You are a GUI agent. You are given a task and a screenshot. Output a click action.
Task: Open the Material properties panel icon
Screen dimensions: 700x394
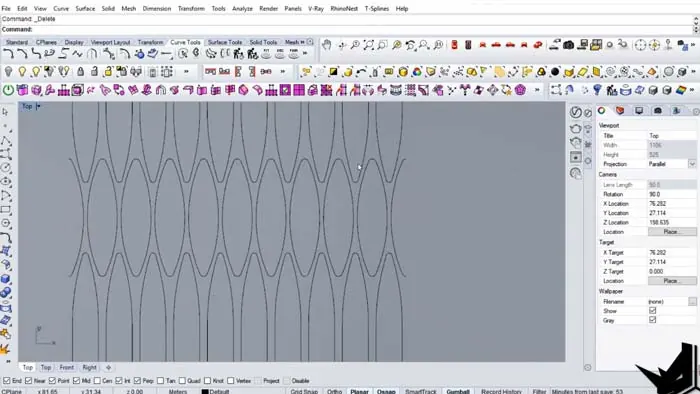pyautogui.click(x=620, y=111)
